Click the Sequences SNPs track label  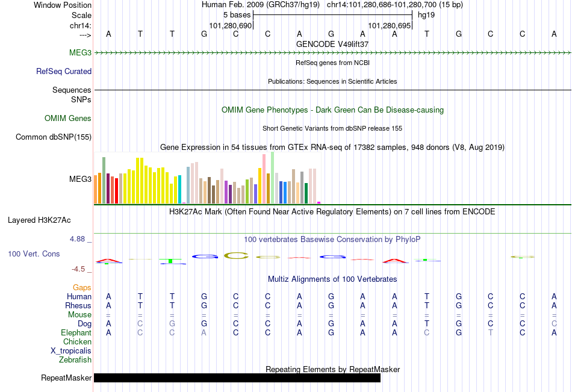pyautogui.click(x=72, y=95)
